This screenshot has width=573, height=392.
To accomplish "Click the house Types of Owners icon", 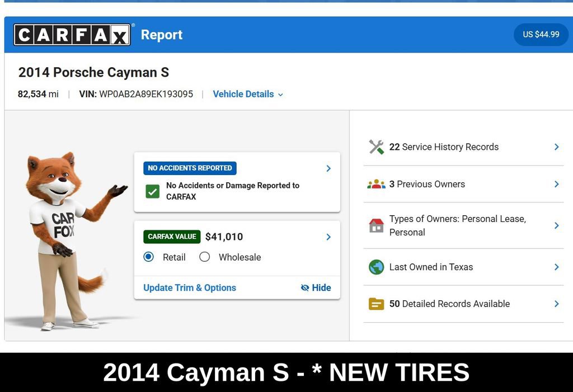I will pos(376,225).
